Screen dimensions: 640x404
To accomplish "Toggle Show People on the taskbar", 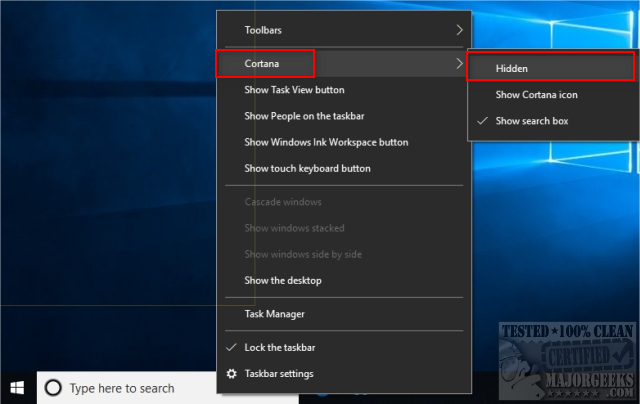I will (344, 116).
